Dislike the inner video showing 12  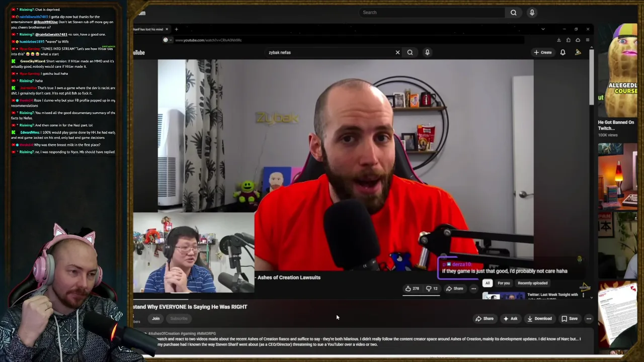432,289
